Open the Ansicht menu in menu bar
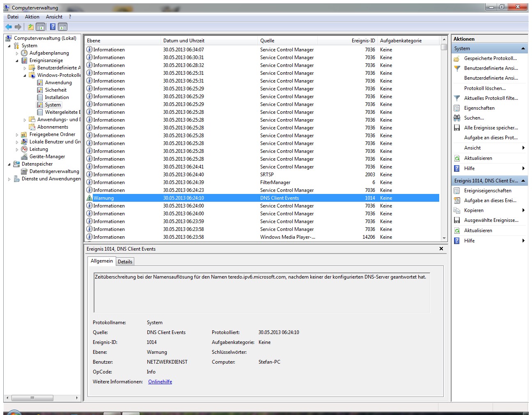The image size is (532, 415). (x=54, y=17)
